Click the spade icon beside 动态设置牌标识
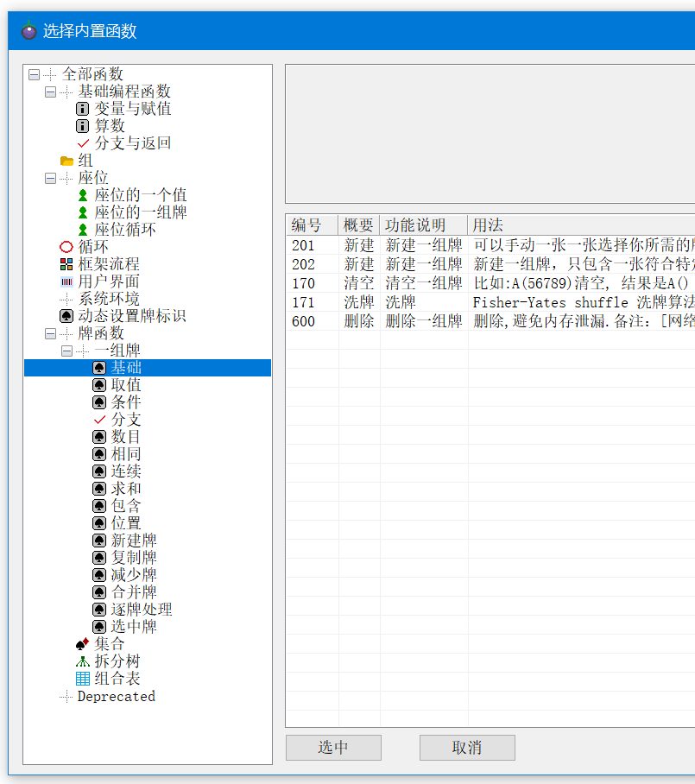This screenshot has width=695, height=784. point(66,316)
